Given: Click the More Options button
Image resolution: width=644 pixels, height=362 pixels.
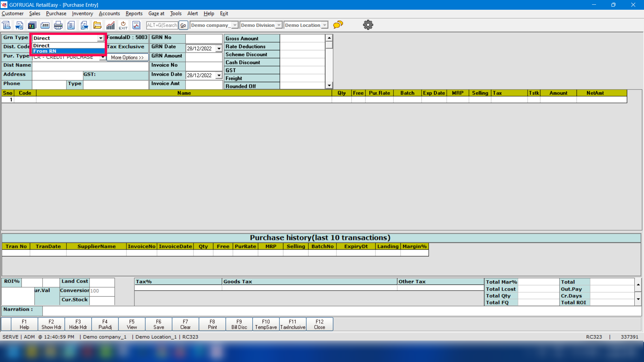Looking at the screenshot, I should click(x=127, y=58).
